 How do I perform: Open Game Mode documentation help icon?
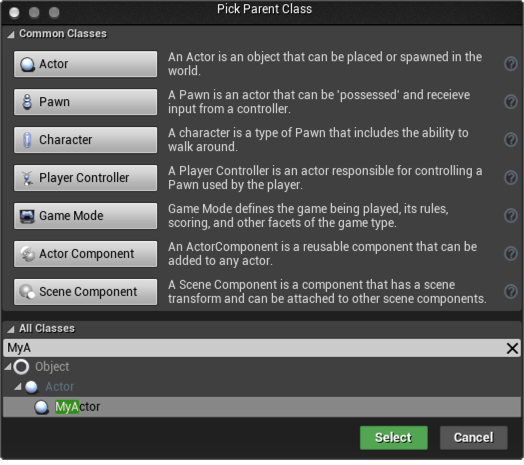coord(511,216)
